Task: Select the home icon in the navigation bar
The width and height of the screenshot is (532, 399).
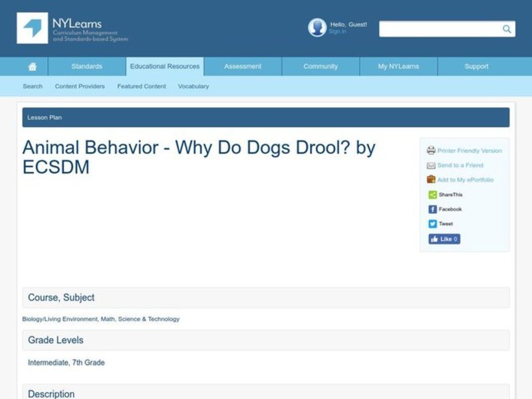Action: tap(31, 66)
